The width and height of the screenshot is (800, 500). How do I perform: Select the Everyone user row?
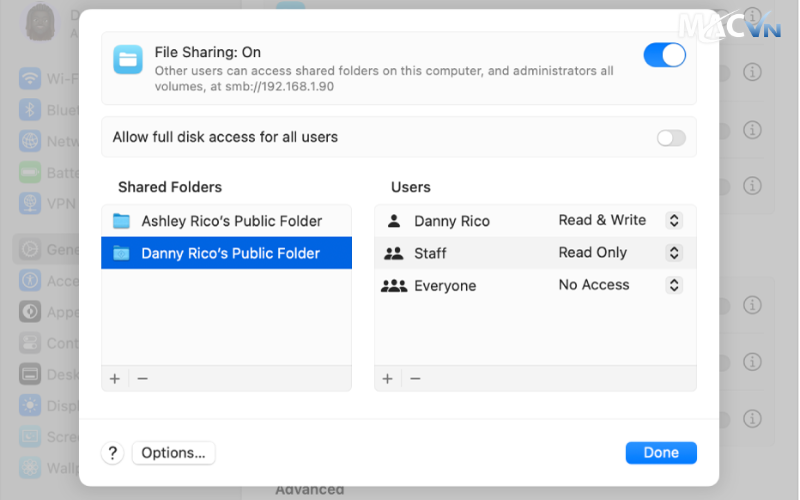pos(535,285)
